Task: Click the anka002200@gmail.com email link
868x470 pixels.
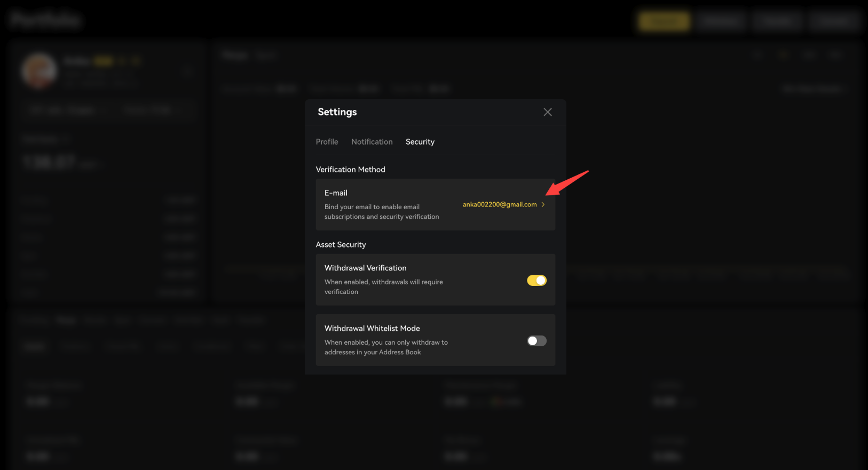Action: pyautogui.click(x=499, y=205)
